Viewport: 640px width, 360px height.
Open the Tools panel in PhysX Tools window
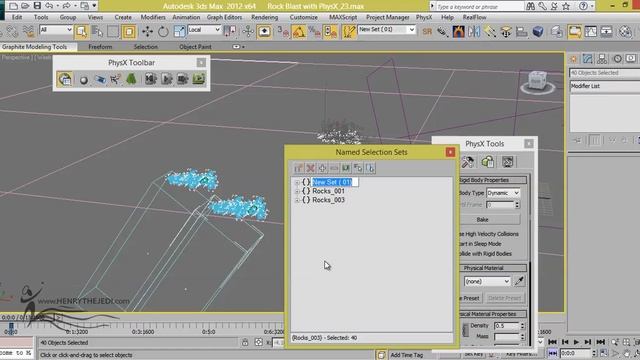pyautogui.click(x=468, y=162)
